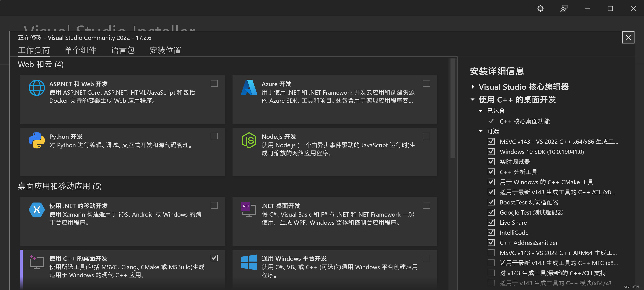Uncheck Windows 10 SDK (10.0.19041.0) option
644x290 pixels.
(x=491, y=151)
